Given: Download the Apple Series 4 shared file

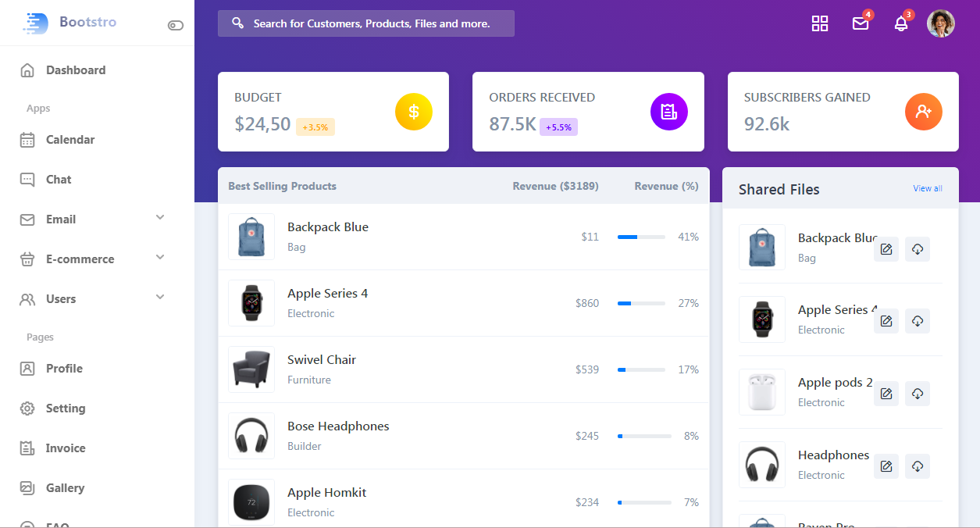Looking at the screenshot, I should pos(918,321).
